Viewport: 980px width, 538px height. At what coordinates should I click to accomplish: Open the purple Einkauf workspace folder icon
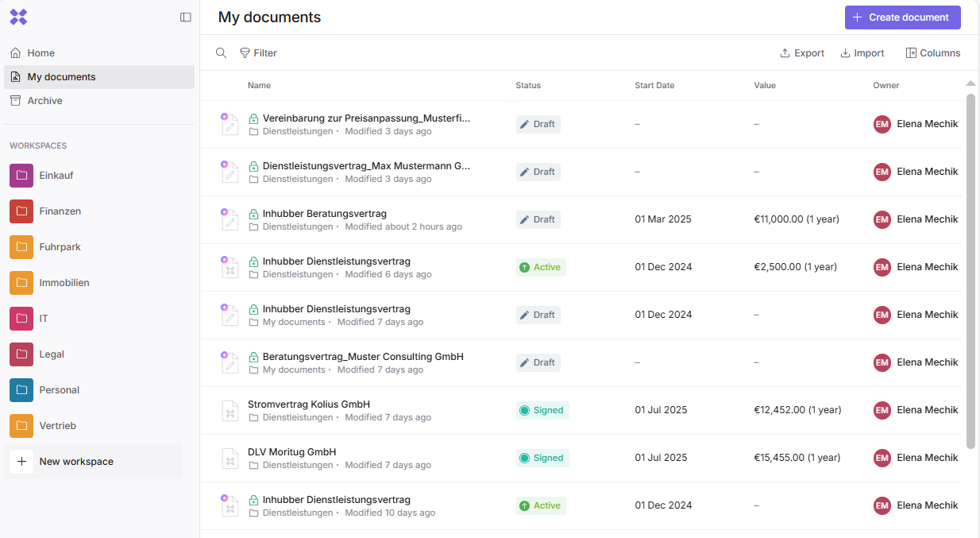tap(21, 176)
